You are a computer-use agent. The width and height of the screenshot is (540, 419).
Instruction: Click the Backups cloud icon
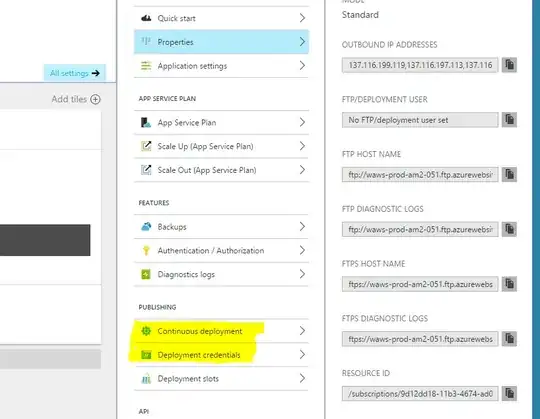click(x=146, y=226)
